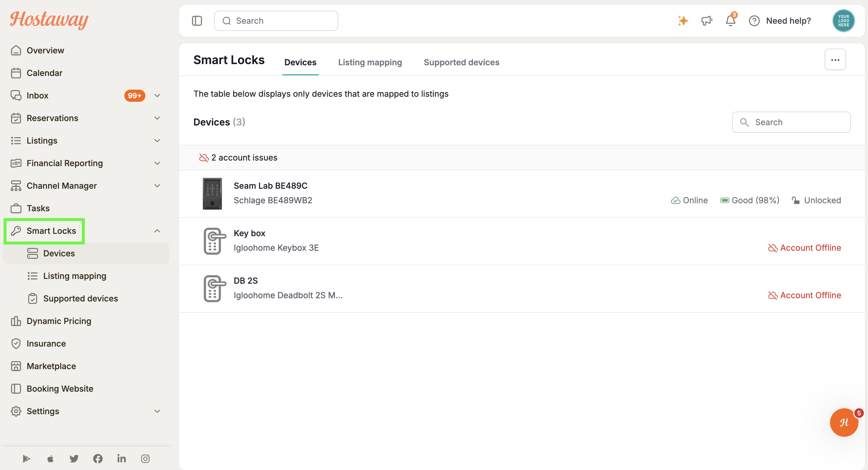Viewport: 868px width, 470px height.
Task: Click the Google Play store icon
Action: click(x=26, y=458)
